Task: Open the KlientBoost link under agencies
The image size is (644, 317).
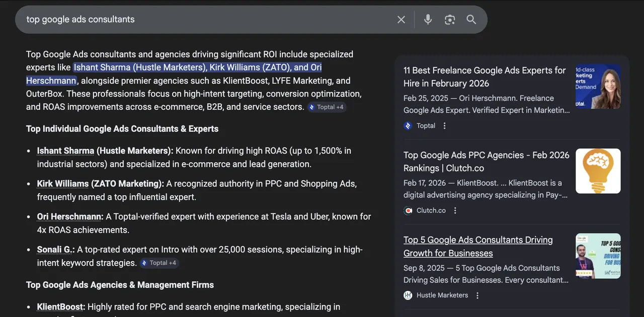Action: tap(61, 306)
